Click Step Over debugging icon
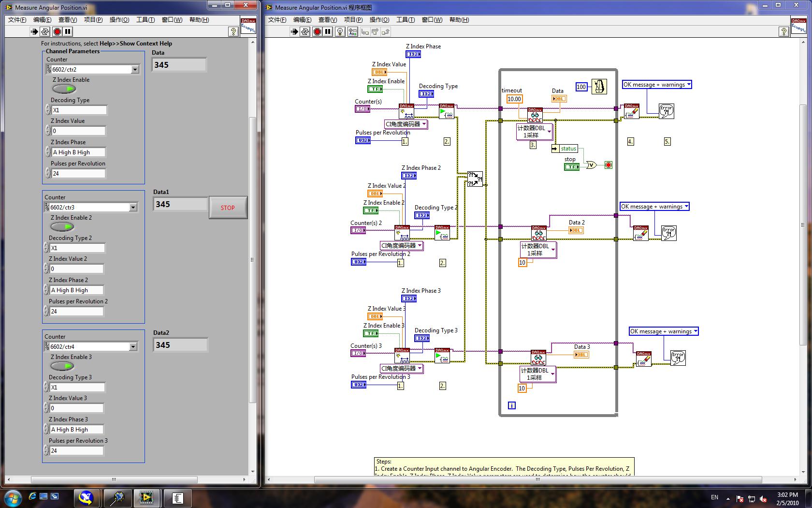 376,32
